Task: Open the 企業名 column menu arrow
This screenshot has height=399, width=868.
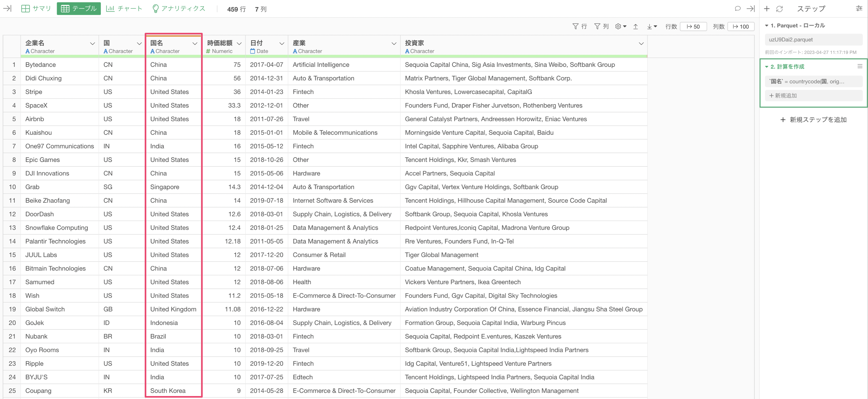Action: coord(92,44)
